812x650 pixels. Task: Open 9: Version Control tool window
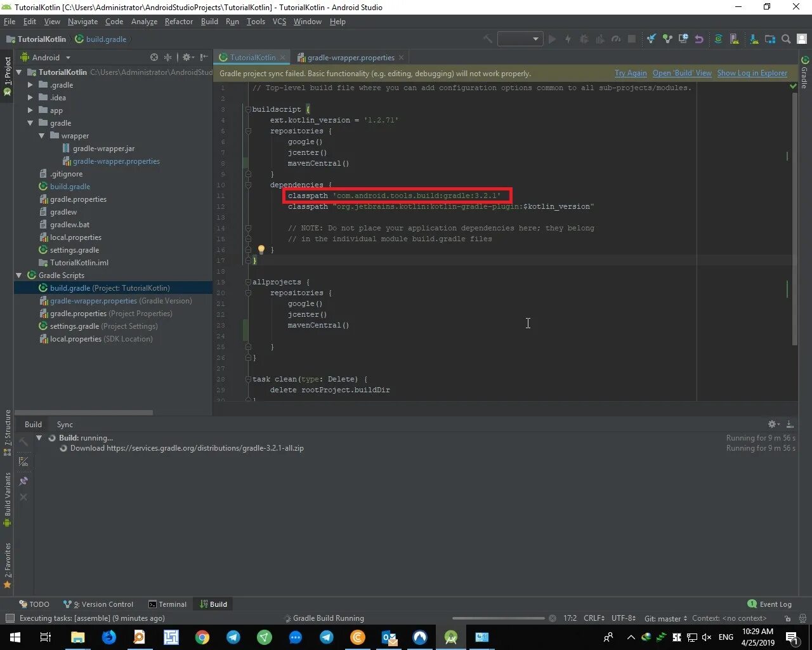tap(98, 604)
